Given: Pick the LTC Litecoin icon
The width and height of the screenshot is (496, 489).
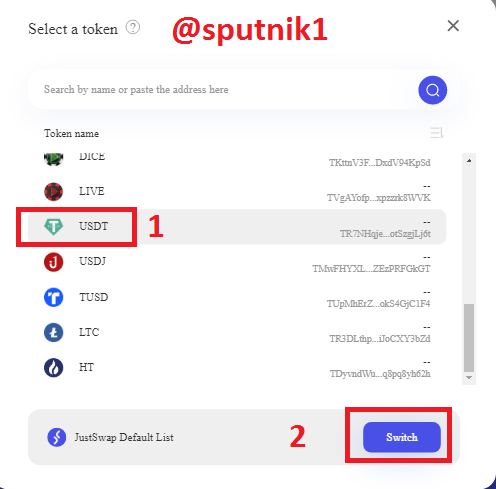Looking at the screenshot, I should [x=53, y=332].
